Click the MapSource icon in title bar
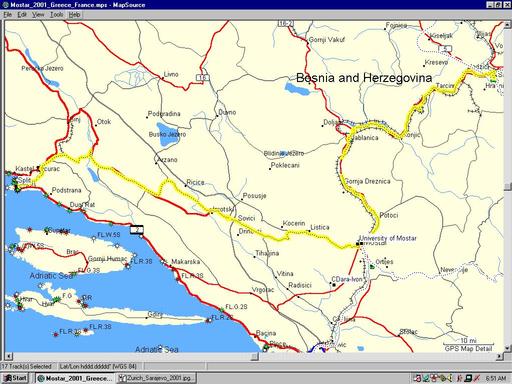512x384 pixels. (5, 5)
